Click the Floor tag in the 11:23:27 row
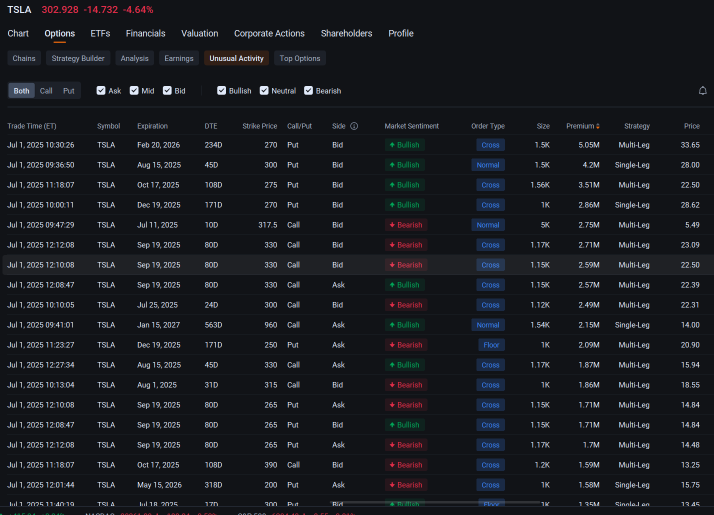The width and height of the screenshot is (714, 515). 491,345
